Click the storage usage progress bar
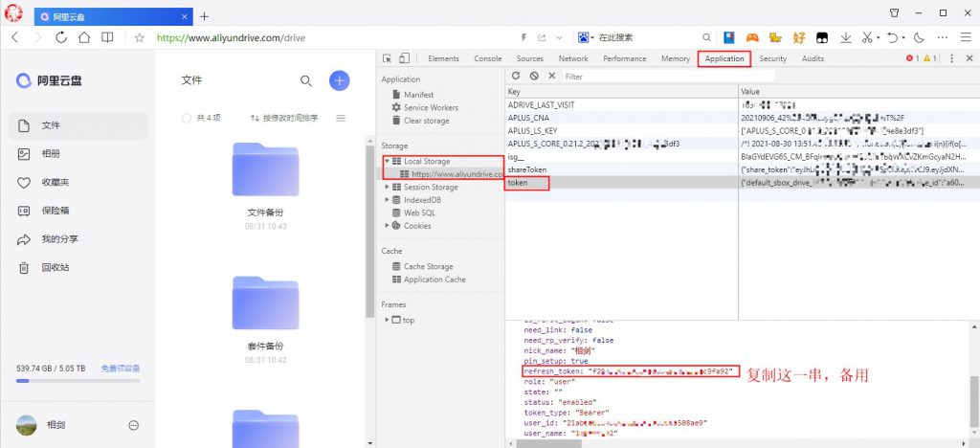This screenshot has width=980, height=448. (78, 380)
